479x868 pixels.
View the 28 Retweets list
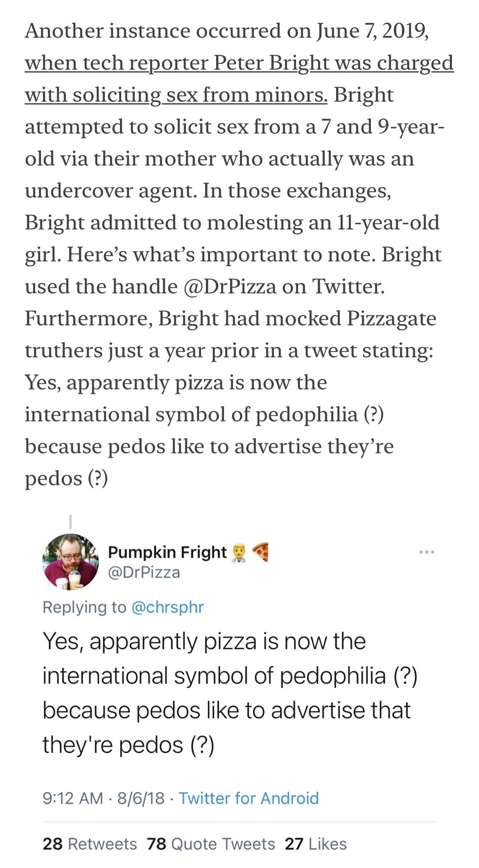click(x=90, y=844)
